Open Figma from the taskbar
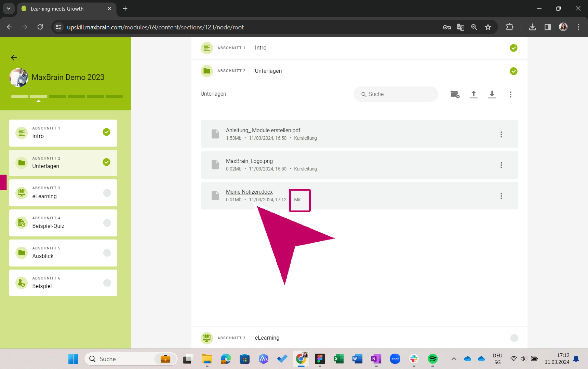 [320, 359]
